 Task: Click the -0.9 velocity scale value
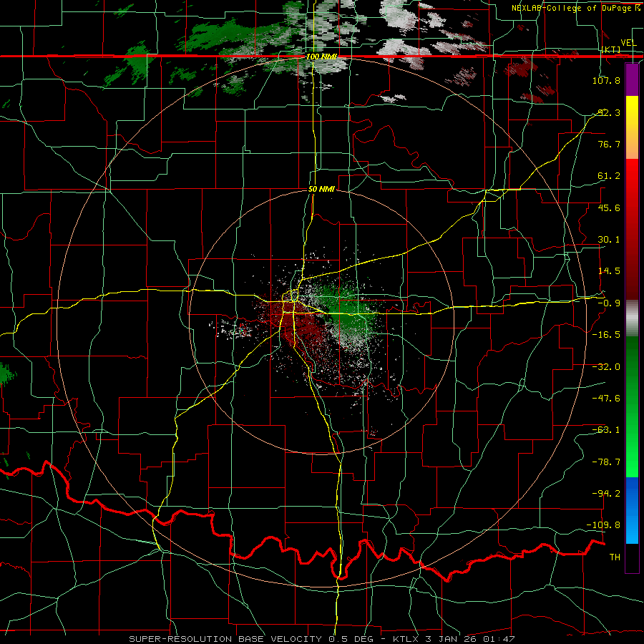[x=609, y=303]
